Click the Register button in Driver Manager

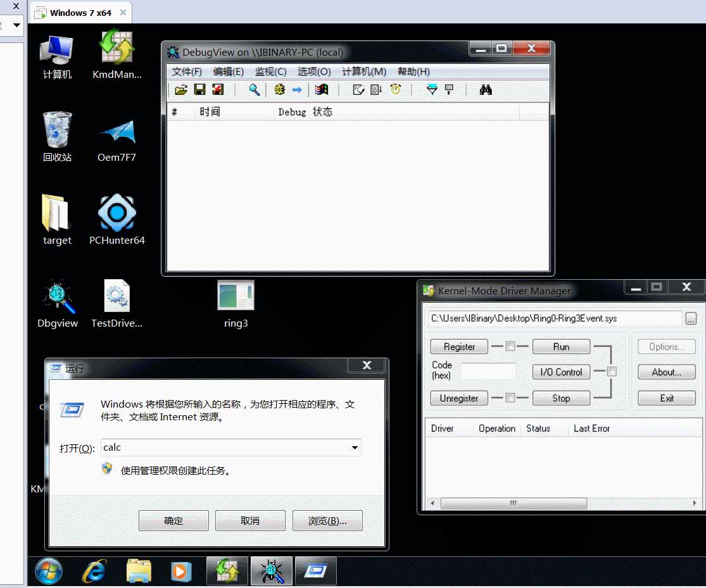459,347
